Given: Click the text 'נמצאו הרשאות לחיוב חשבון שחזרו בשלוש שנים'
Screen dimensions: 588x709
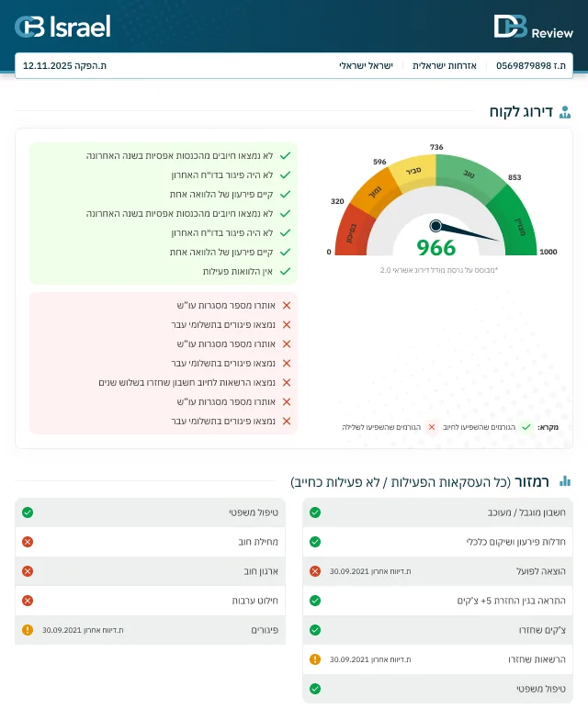Looking at the screenshot, I should [187, 383].
